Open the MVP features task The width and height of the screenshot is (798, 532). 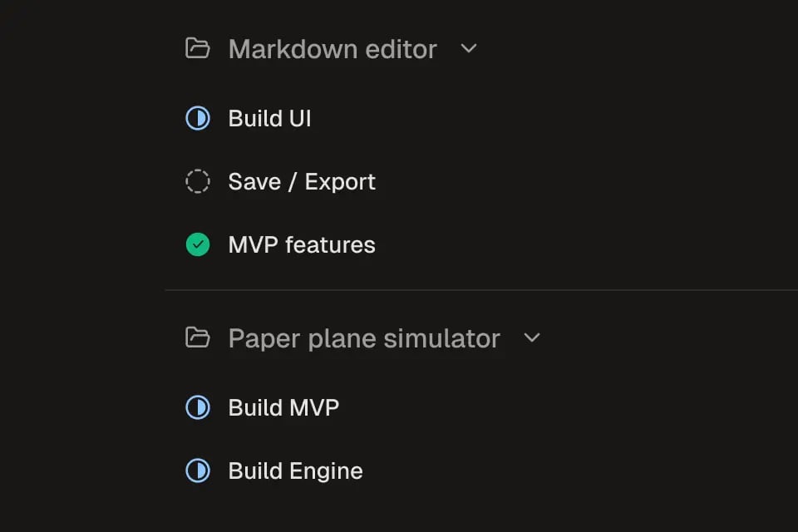pyautogui.click(x=302, y=245)
